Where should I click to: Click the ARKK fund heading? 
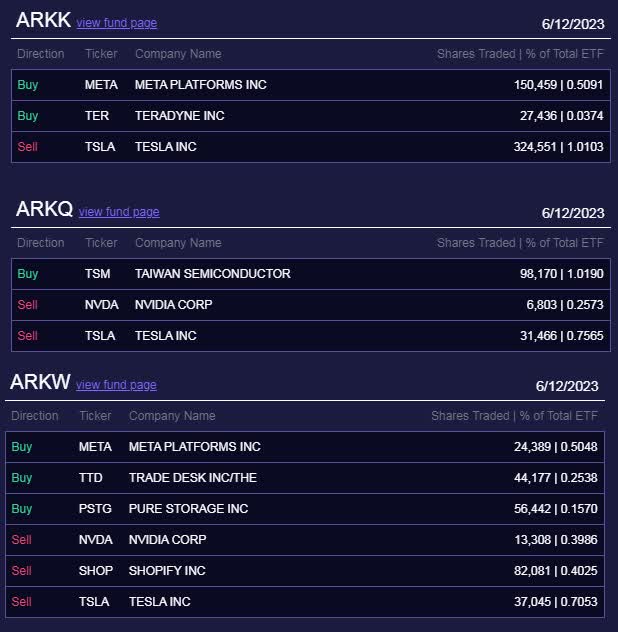[x=44, y=20]
